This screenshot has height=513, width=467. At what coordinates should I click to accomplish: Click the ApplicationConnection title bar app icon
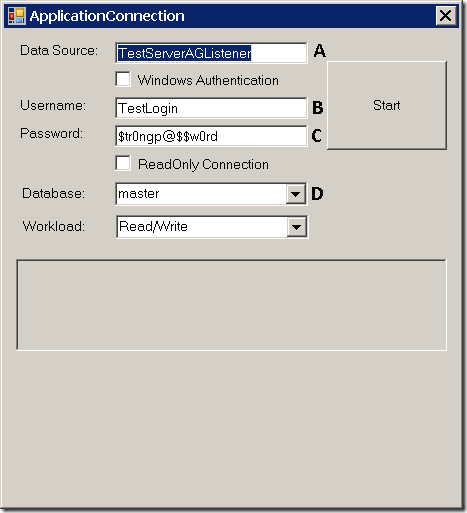[x=17, y=16]
